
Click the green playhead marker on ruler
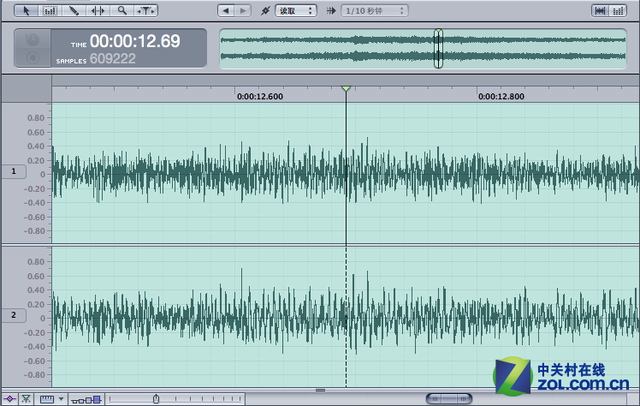345,90
